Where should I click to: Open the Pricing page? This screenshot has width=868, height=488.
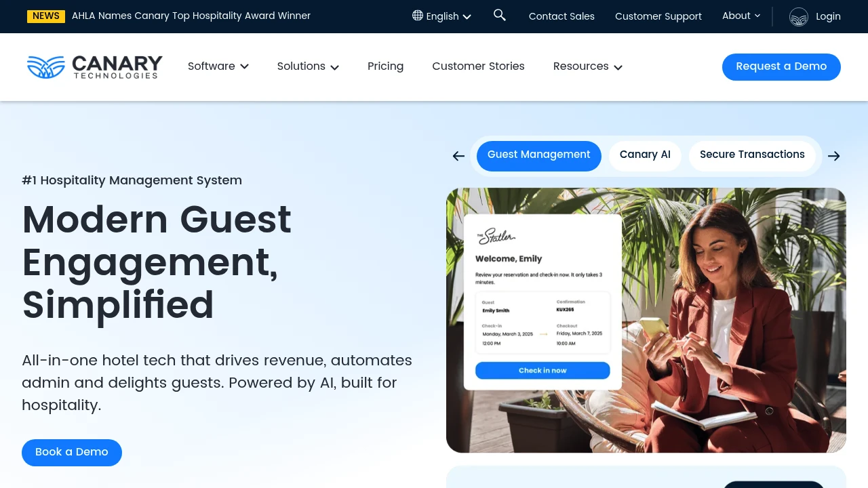point(385,66)
